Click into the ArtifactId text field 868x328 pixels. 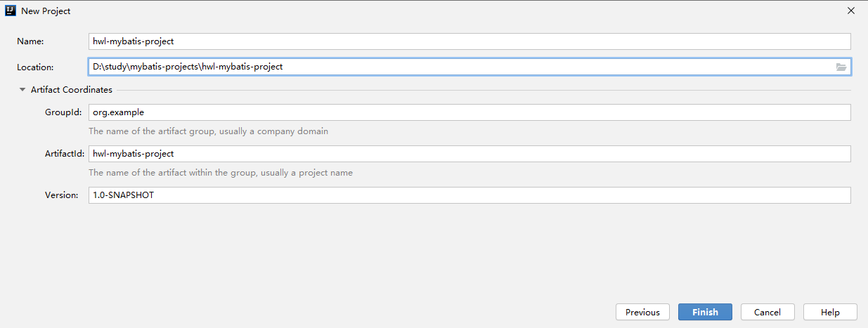pos(469,154)
